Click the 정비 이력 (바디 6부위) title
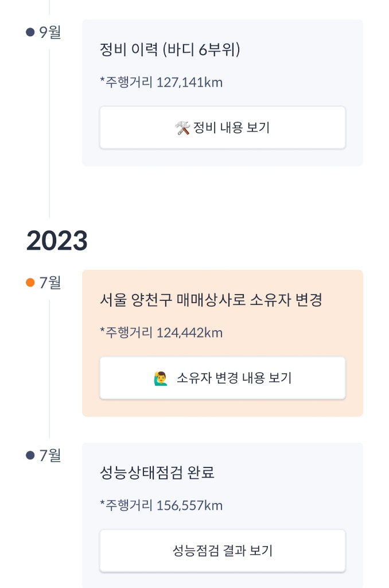 pos(170,50)
